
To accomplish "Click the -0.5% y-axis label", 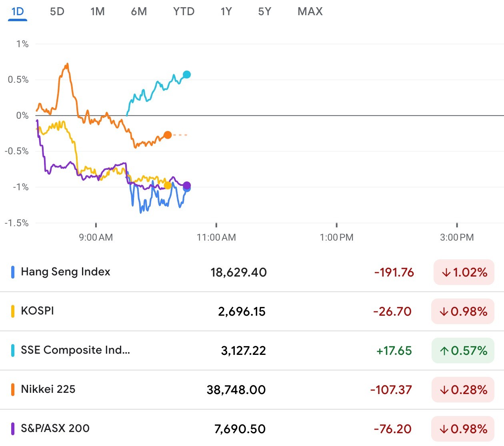I will 17,151.
